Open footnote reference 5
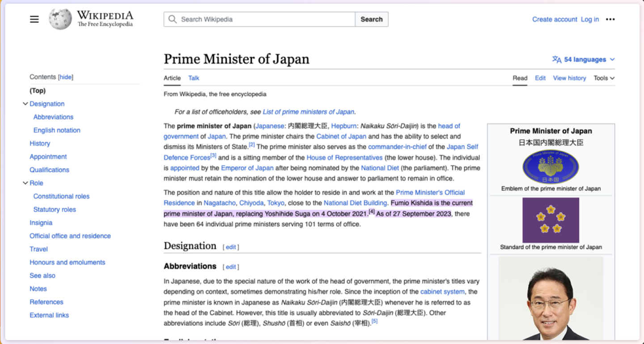Screen dimensions: 644x344 (375, 321)
